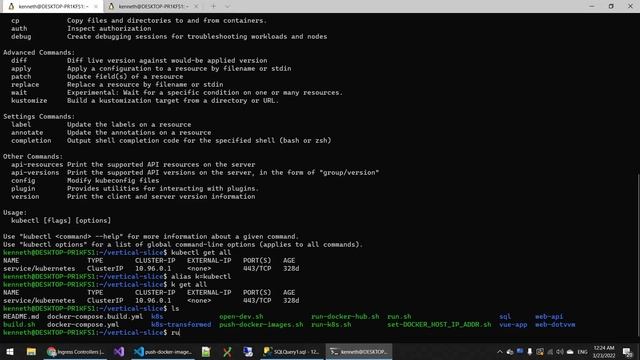
Task: Open the X-shaped app icon in taskbar
Action: [227, 351]
